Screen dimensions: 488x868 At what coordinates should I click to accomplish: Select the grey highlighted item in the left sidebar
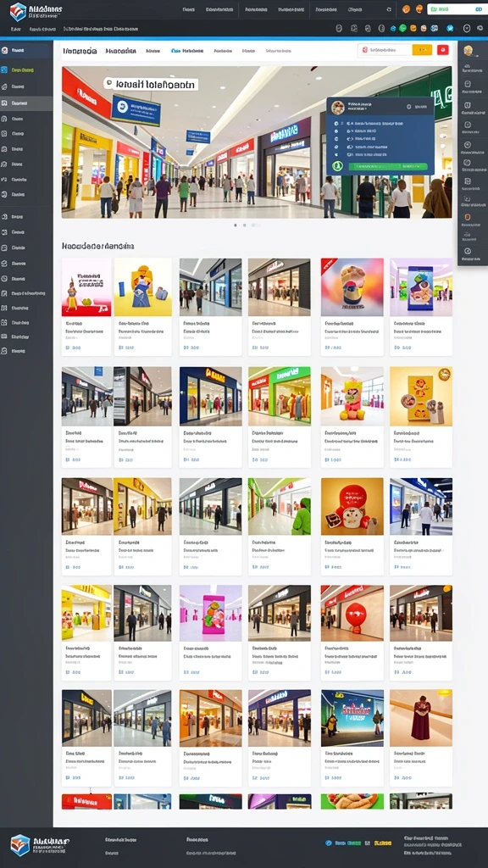coord(26,103)
